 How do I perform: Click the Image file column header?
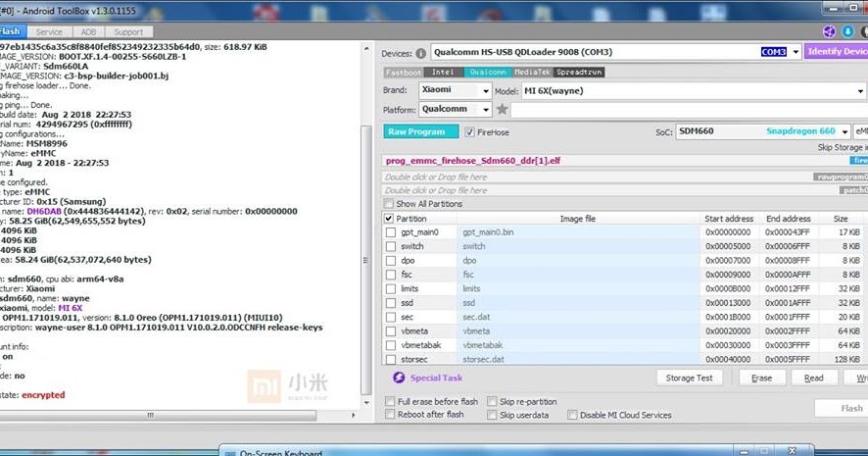click(578, 219)
